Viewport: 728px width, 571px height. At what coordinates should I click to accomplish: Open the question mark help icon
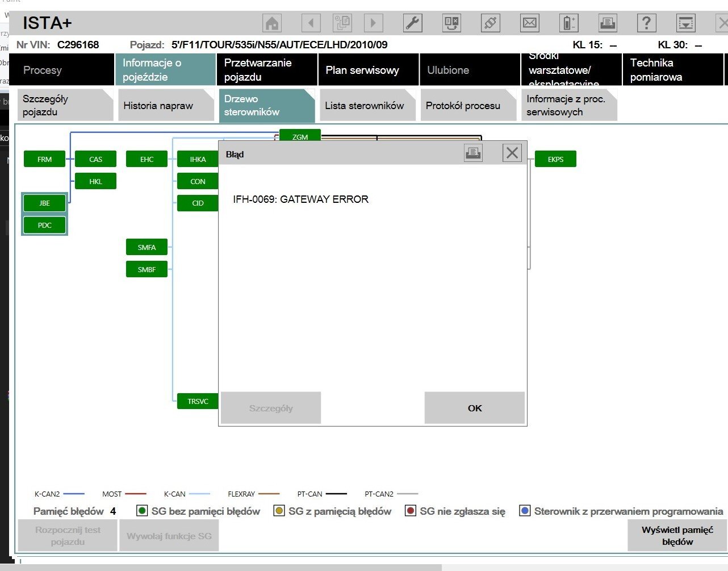646,23
